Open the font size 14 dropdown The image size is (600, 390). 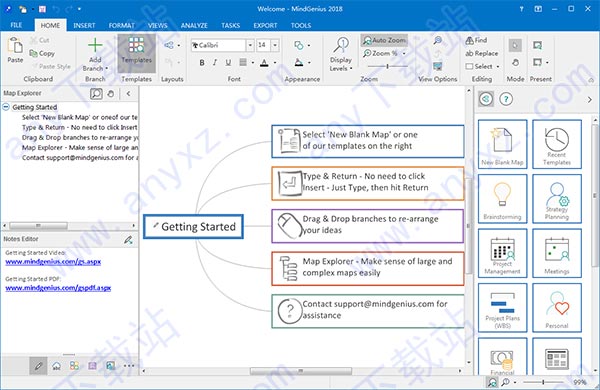click(275, 45)
